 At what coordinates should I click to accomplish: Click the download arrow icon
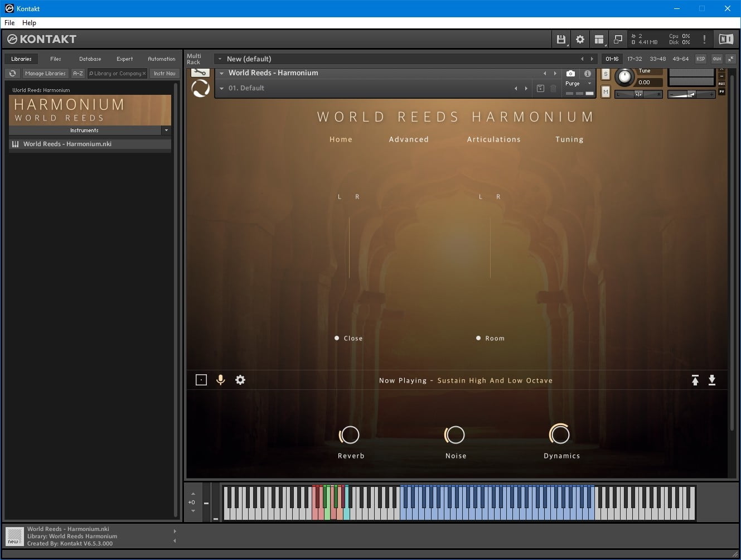(x=712, y=380)
